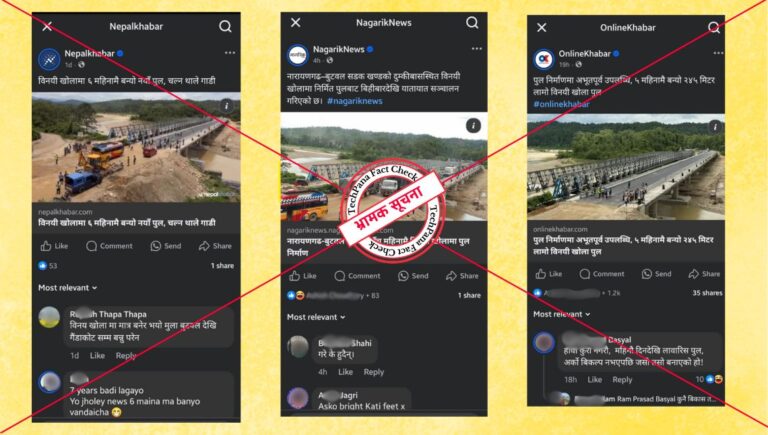
Task: Share the OnlineKhabar post
Action: (x=704, y=274)
